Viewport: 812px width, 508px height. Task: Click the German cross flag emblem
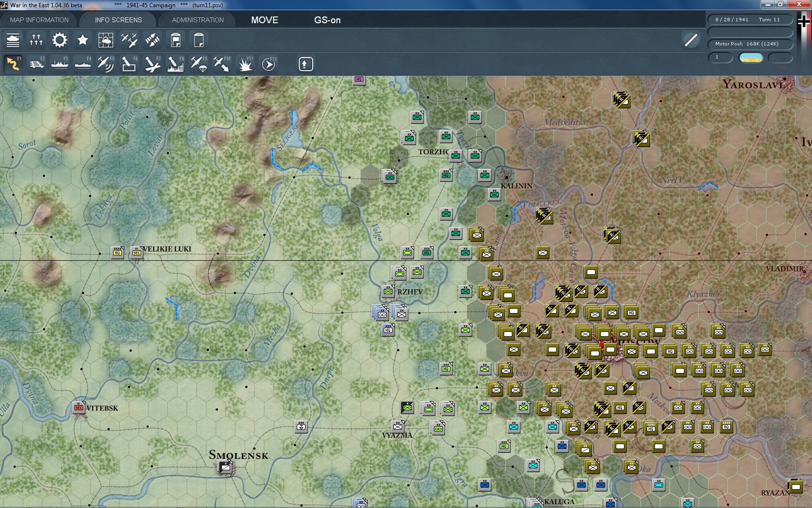point(804,22)
